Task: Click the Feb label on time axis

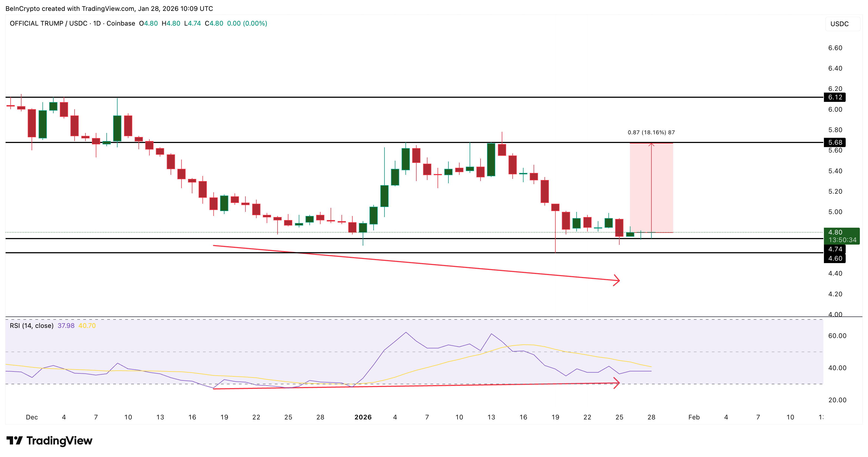Action: point(694,417)
